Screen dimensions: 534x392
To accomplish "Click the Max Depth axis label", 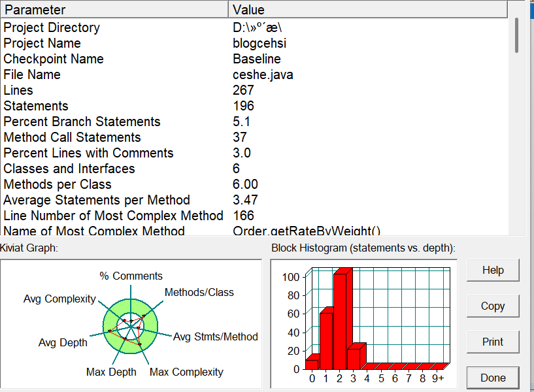I will [x=111, y=372].
